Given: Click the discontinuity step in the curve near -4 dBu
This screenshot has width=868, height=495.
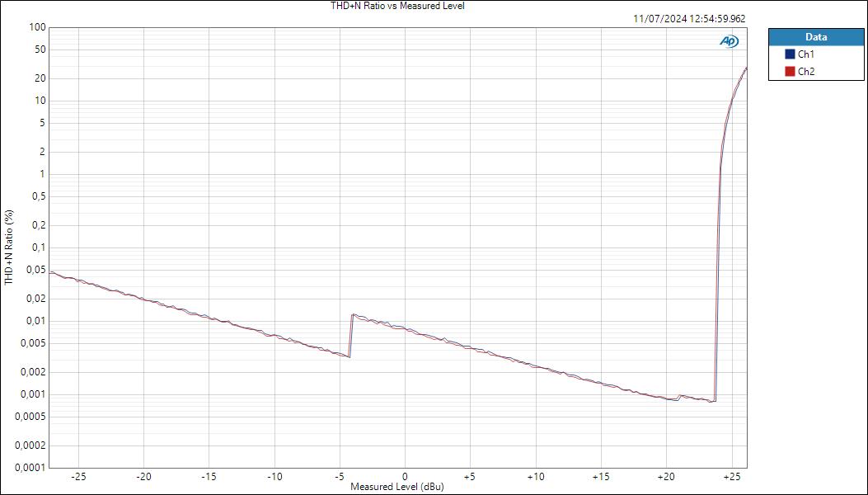Looking at the screenshot, I should (x=350, y=334).
